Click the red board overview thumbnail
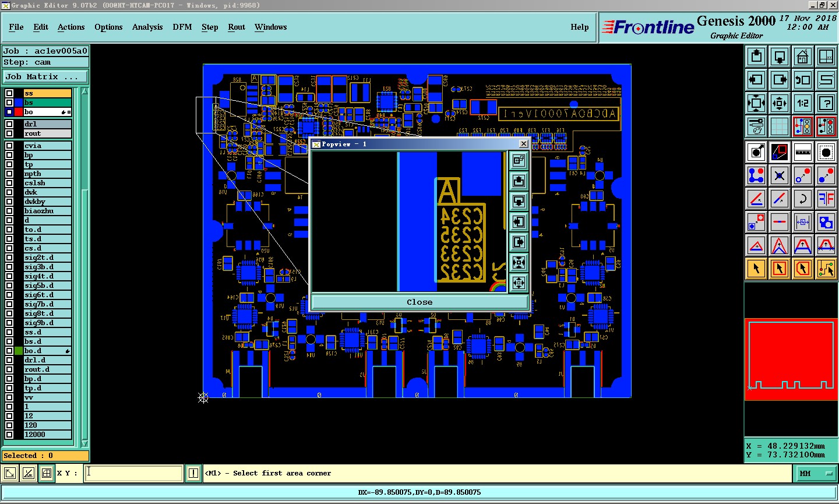This screenshot has height=504, width=839. point(791,360)
